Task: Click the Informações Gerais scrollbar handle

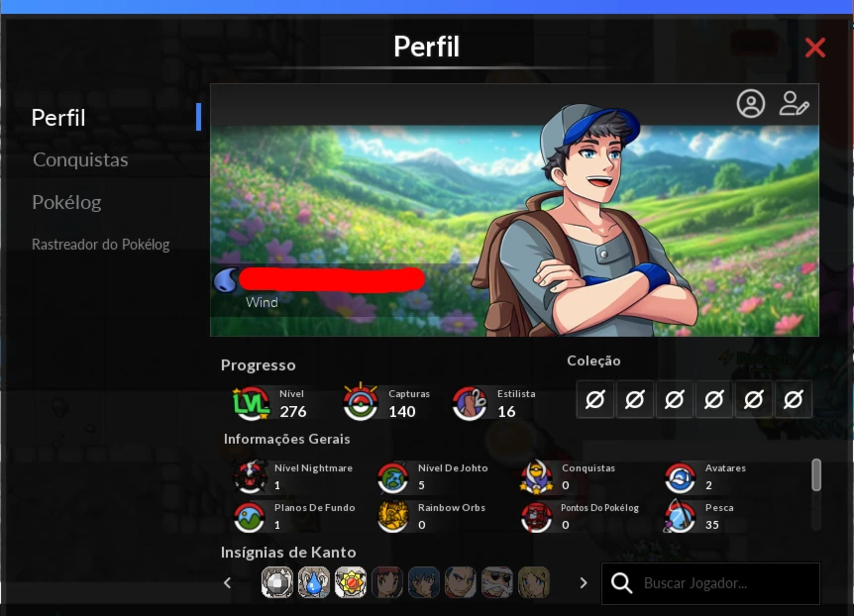Action: point(816,474)
